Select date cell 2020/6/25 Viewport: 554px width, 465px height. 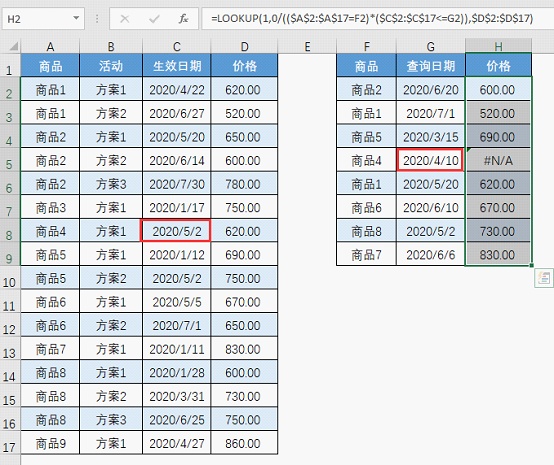pos(177,420)
